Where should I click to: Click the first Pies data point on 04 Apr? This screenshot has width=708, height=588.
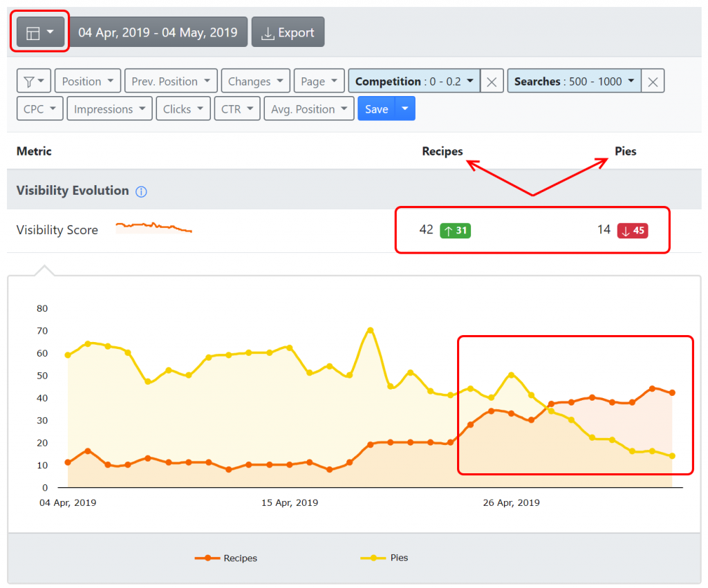click(68, 355)
